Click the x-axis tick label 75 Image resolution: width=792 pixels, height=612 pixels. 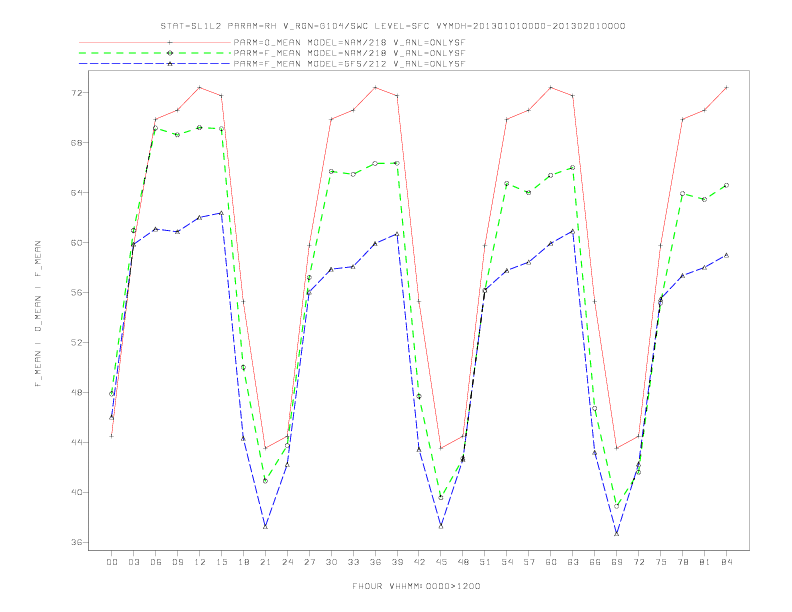[661, 562]
